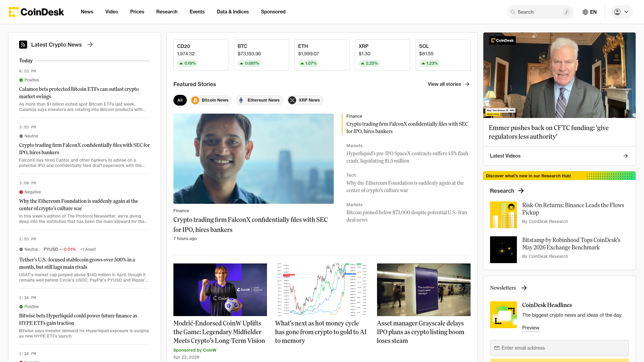This screenshot has width=644, height=362.
Task: Click the red Negative indicator on Ethereum Foundation story
Action: click(21, 192)
